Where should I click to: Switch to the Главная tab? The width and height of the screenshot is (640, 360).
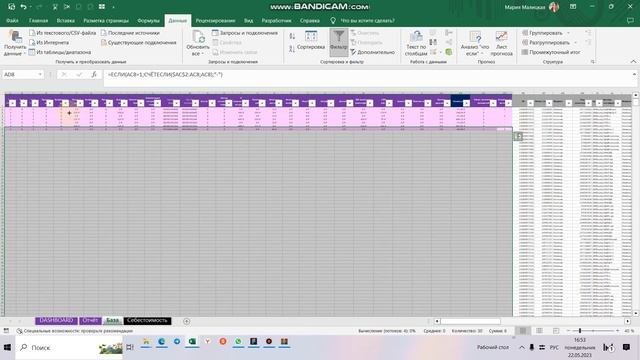(x=38, y=20)
